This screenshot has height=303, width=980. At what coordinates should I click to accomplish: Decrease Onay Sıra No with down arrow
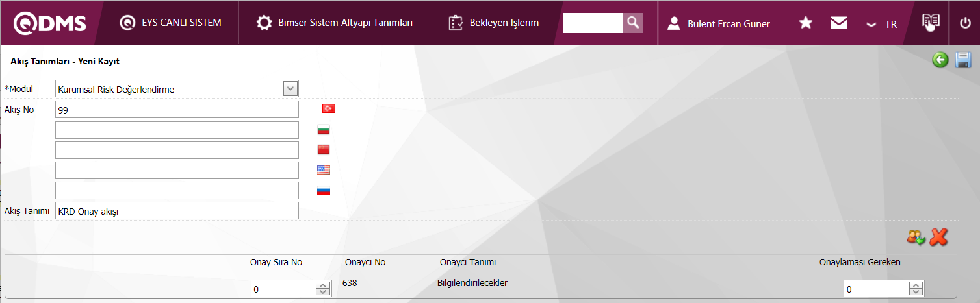click(323, 293)
